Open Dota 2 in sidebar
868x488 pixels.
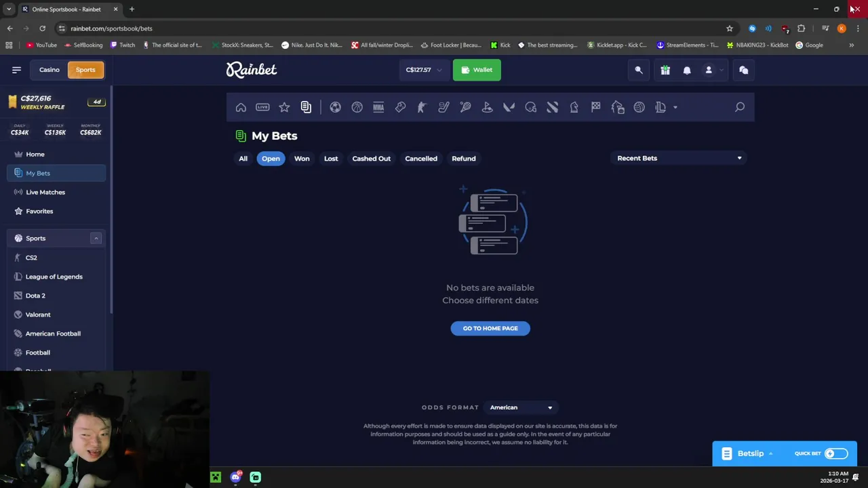point(56,296)
